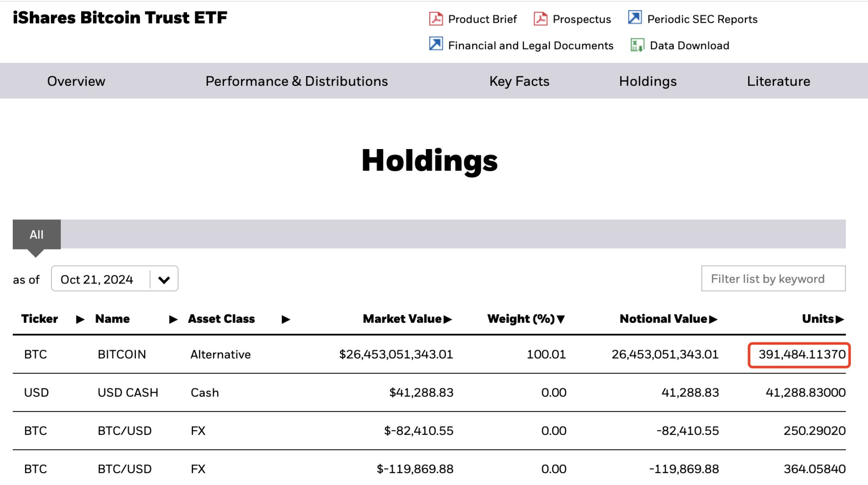The width and height of the screenshot is (868, 485).
Task: Go to the Overview section tab
Action: 76,81
